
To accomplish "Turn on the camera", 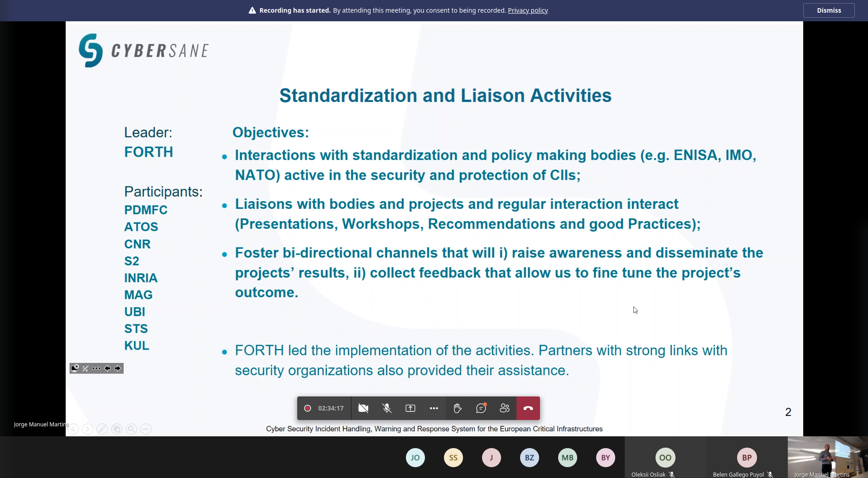I will 363,408.
